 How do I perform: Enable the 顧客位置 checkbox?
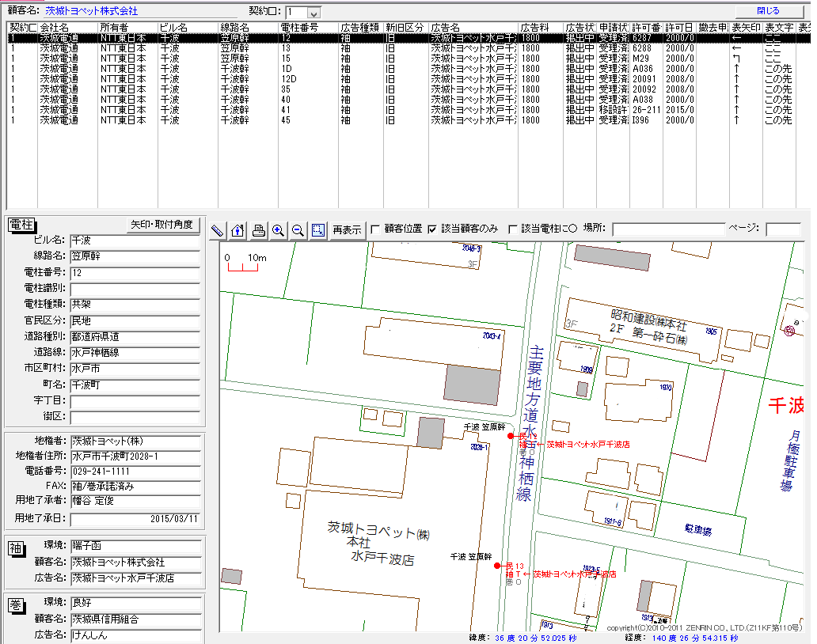click(375, 229)
